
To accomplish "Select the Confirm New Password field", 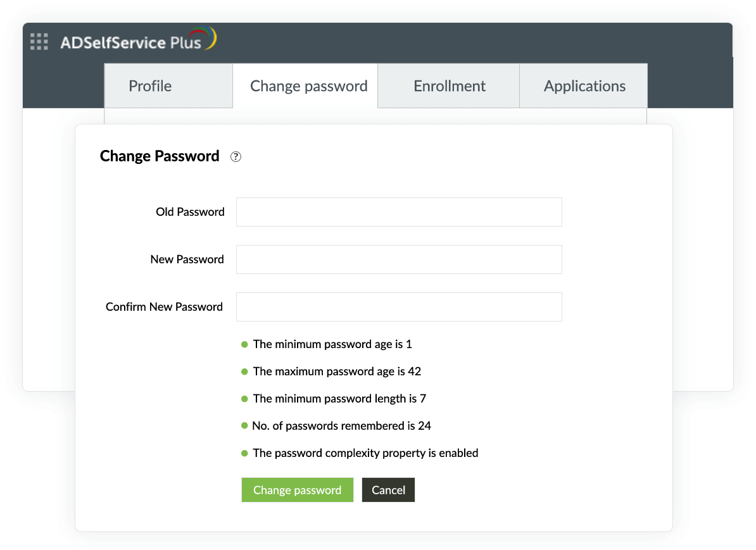I will 399,307.
